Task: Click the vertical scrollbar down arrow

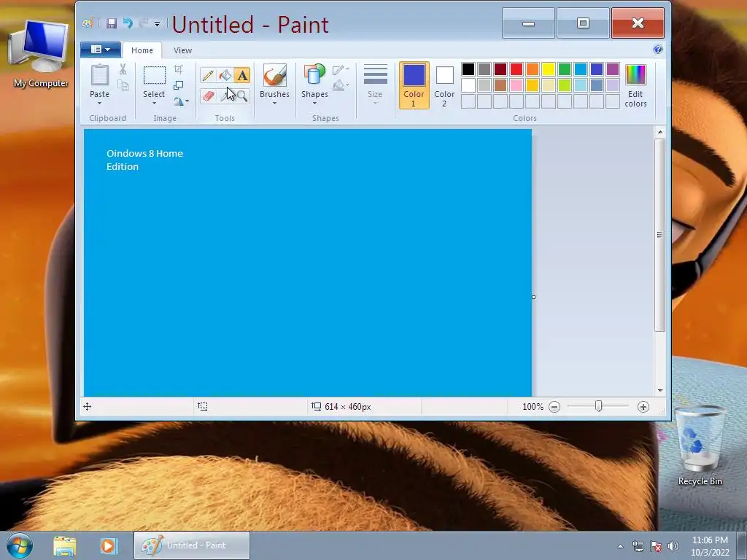Action: (x=659, y=391)
